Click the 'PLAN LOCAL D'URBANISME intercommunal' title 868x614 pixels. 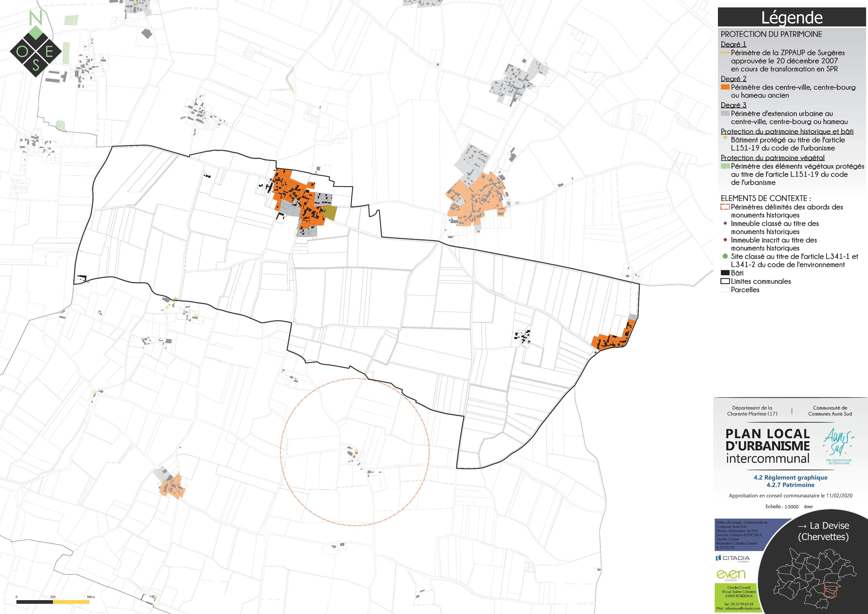click(767, 446)
